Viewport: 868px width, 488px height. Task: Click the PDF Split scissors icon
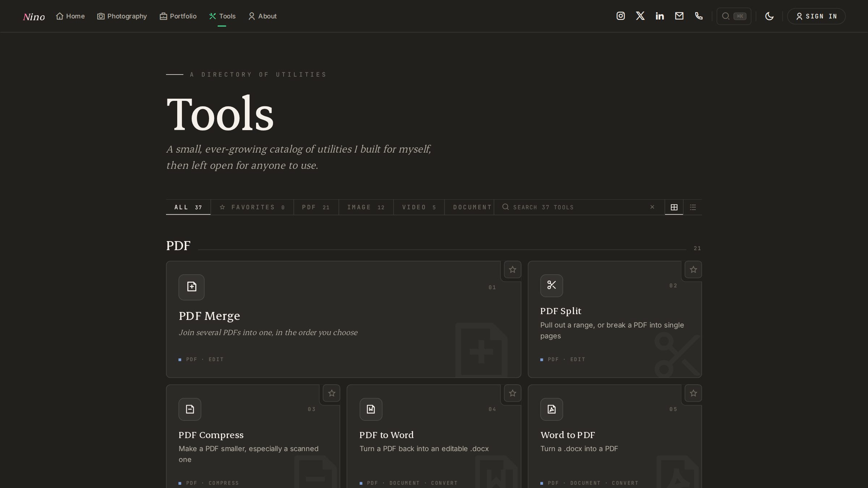[552, 286]
